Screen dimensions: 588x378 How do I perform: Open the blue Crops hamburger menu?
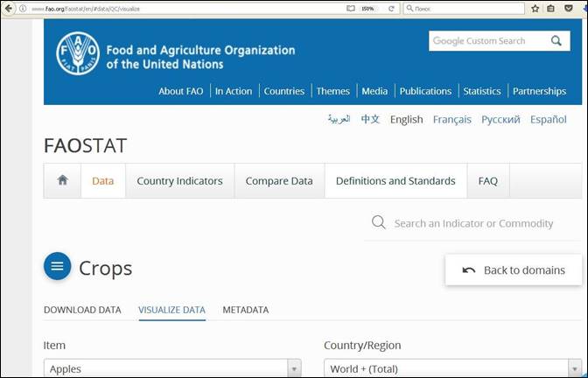58,267
